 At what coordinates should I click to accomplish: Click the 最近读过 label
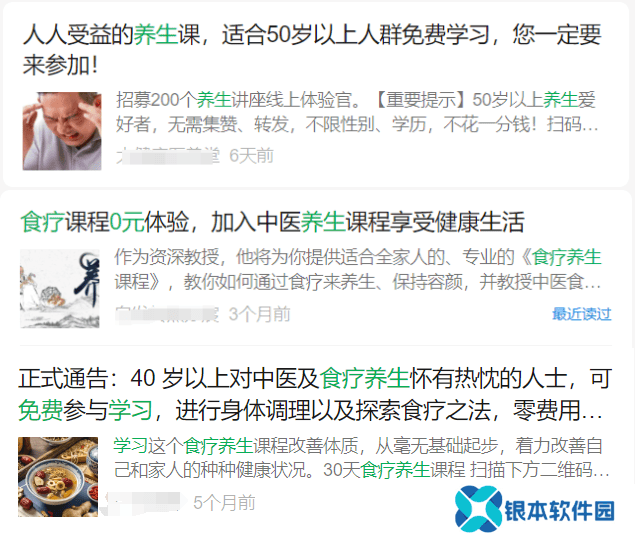tap(582, 314)
